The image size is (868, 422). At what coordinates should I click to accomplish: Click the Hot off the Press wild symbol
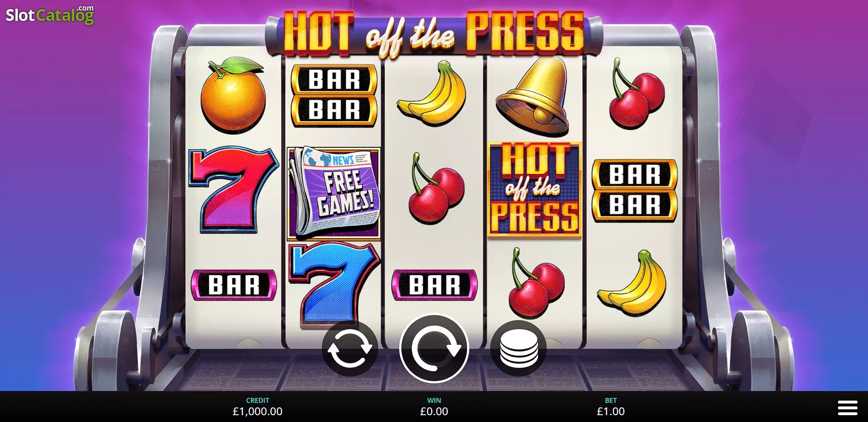(534, 190)
